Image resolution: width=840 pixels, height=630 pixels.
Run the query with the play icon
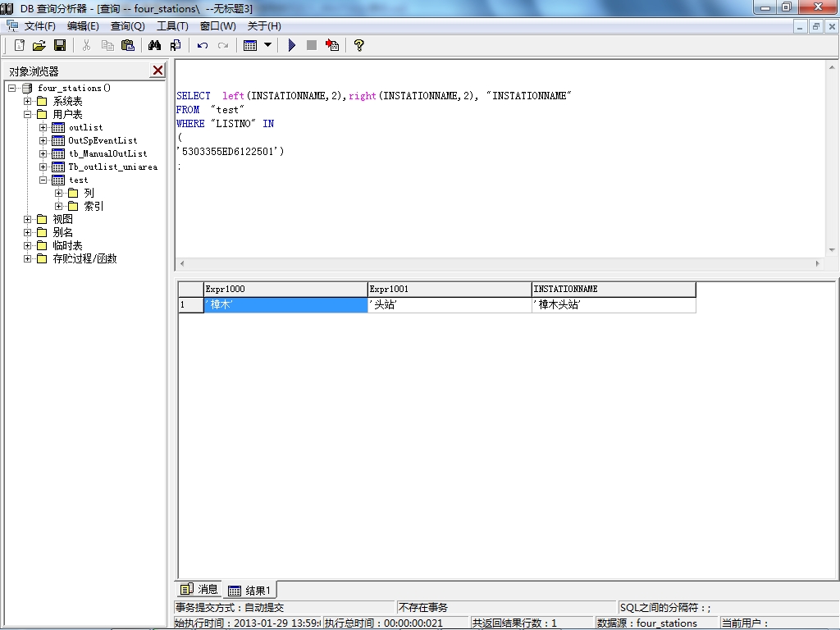click(291, 45)
